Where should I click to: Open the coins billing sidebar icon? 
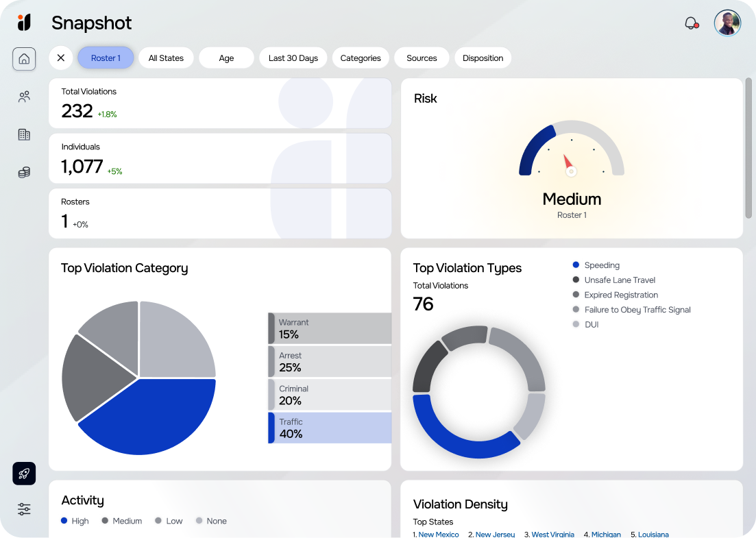click(x=24, y=172)
